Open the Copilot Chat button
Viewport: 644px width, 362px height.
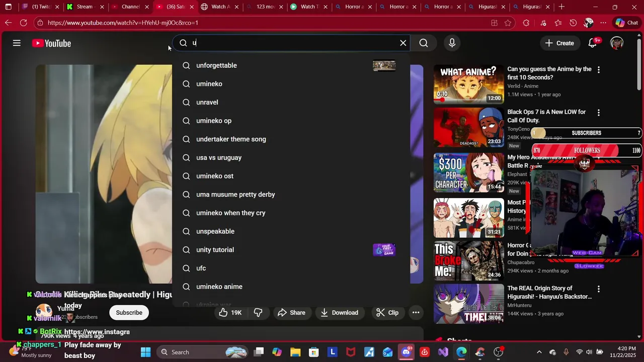pos(626,23)
